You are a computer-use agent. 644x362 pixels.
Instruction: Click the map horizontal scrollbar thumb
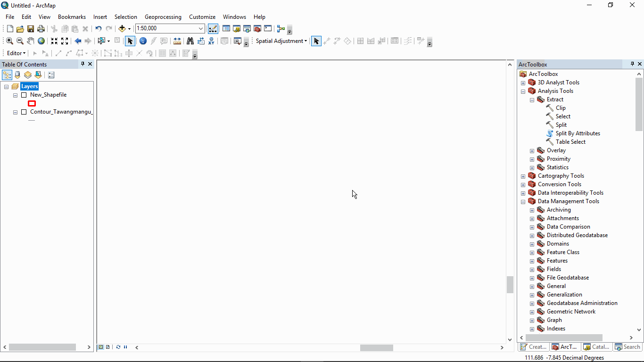point(377,347)
